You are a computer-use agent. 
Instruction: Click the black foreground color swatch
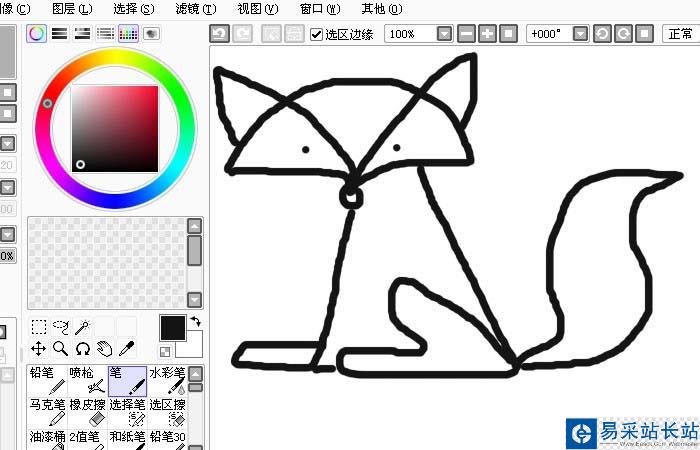(172, 327)
